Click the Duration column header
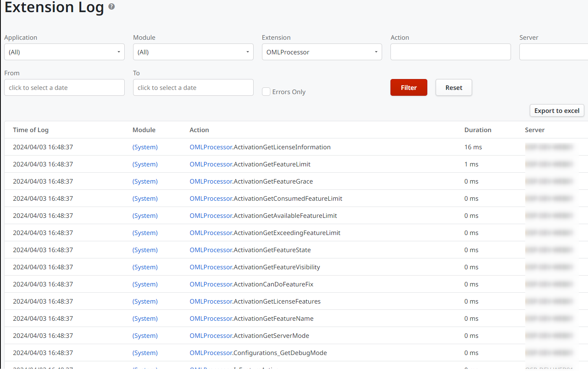Viewport: 588px width, 373px height. click(478, 130)
